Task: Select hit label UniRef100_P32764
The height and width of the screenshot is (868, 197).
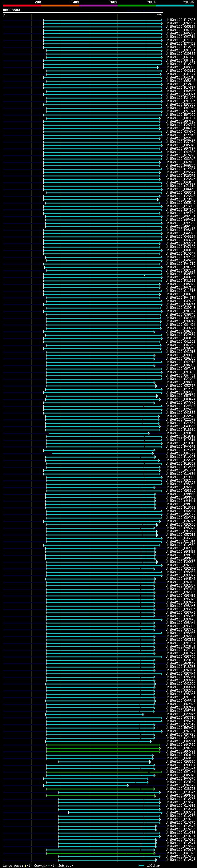Action: point(180,243)
